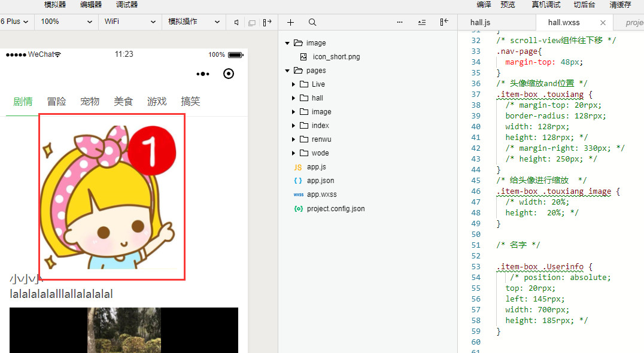Click the icon_short.png image file icon

click(x=303, y=57)
